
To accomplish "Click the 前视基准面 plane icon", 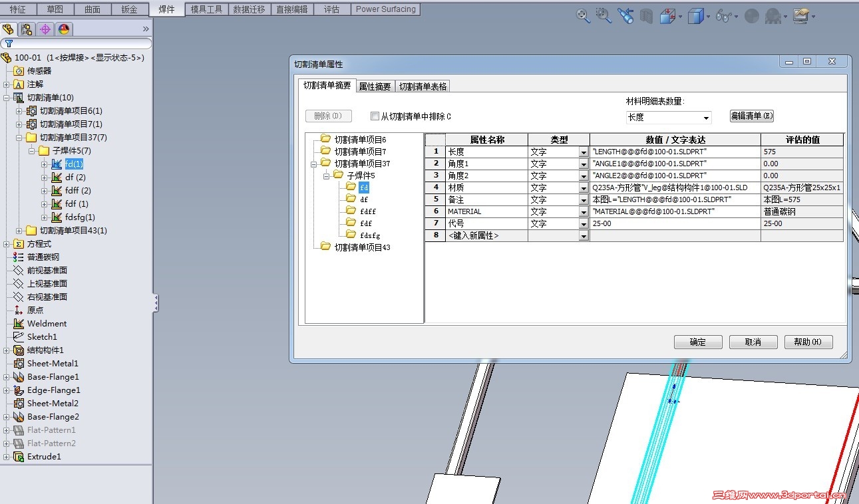I will 19,271.
